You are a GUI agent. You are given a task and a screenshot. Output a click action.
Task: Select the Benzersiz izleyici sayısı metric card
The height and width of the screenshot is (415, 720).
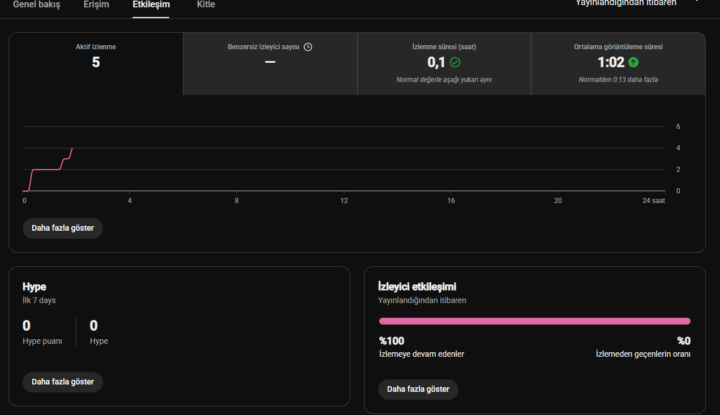click(270, 64)
